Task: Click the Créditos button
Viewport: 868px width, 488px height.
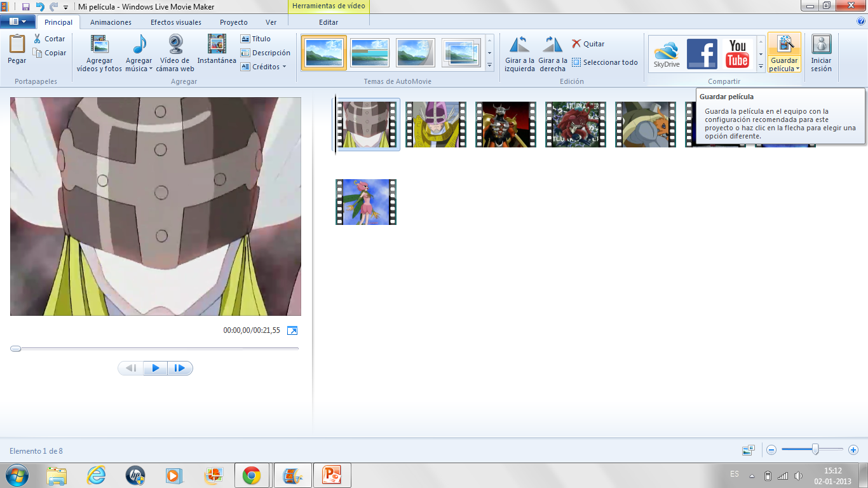Action: [x=263, y=67]
